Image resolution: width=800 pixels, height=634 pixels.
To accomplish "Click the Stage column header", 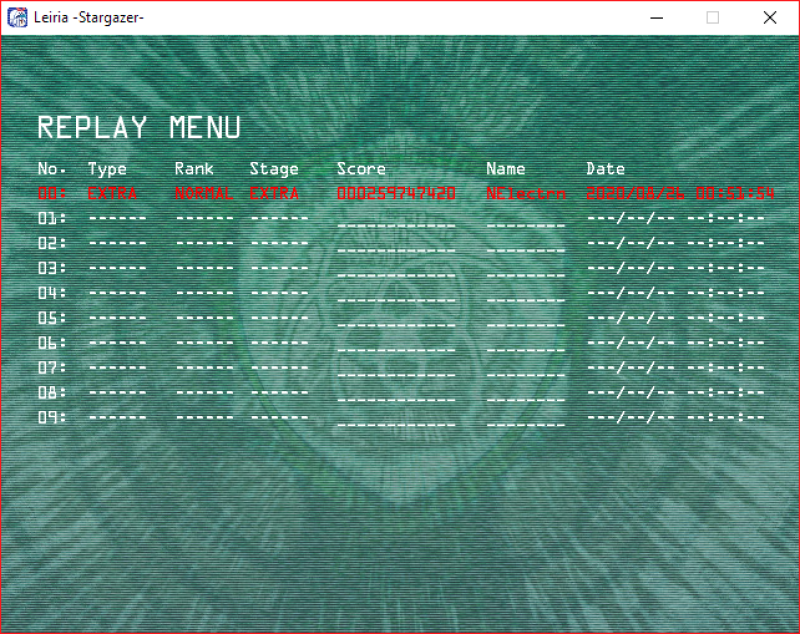I will coord(274,169).
